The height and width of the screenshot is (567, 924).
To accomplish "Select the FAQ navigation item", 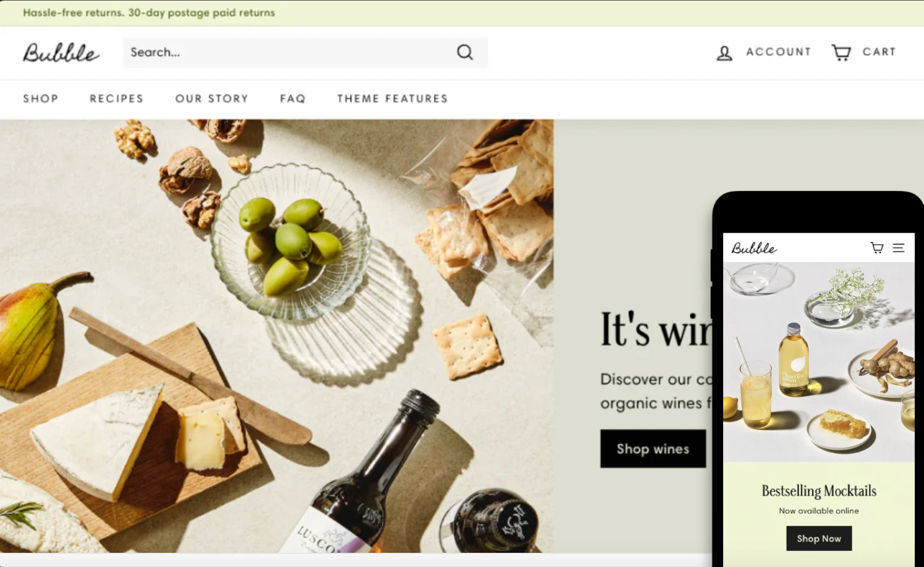I will pyautogui.click(x=293, y=99).
